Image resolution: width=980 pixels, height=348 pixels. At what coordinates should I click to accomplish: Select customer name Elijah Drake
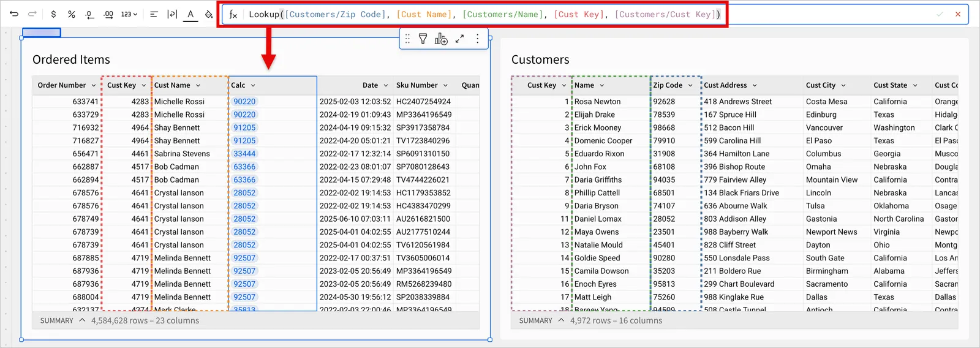coord(594,115)
